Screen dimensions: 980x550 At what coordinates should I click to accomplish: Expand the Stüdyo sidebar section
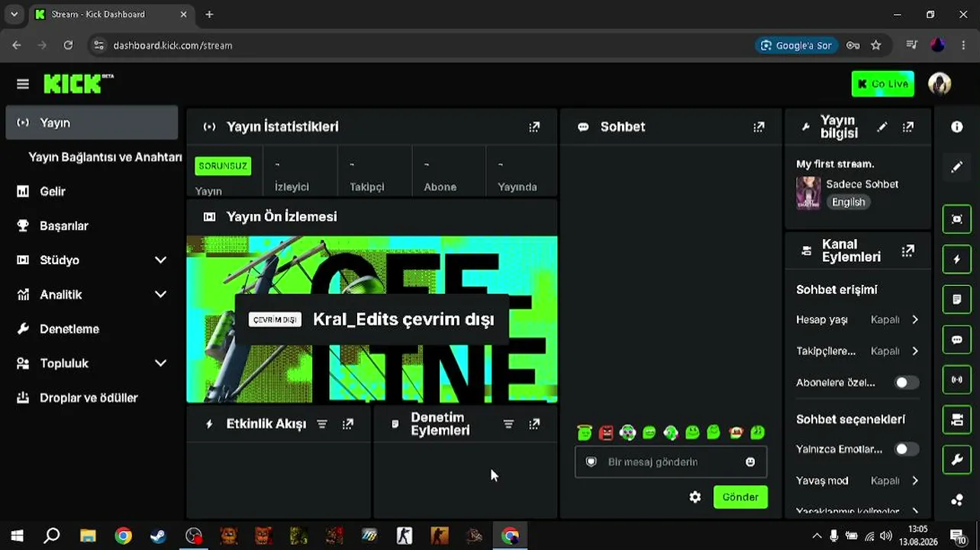[160, 260]
